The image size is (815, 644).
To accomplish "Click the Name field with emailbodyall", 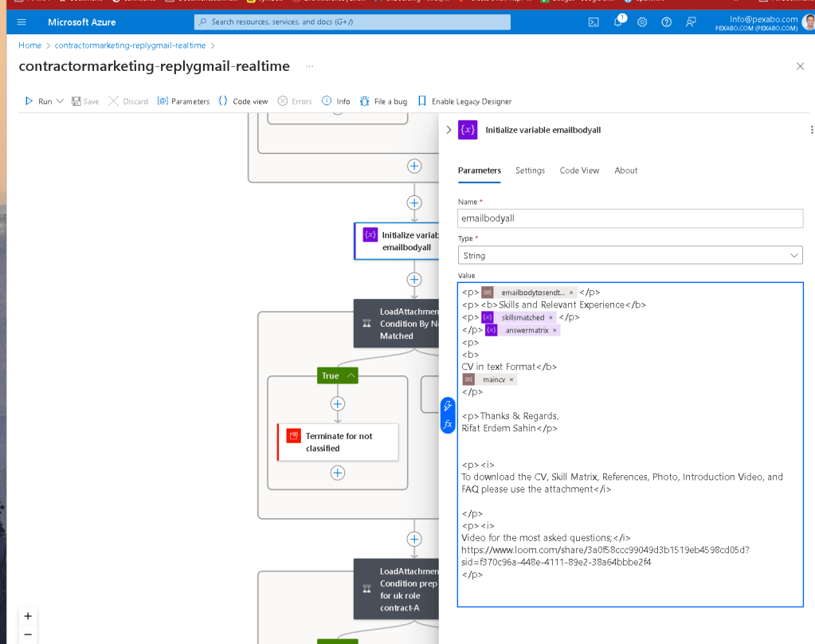I will [x=630, y=218].
